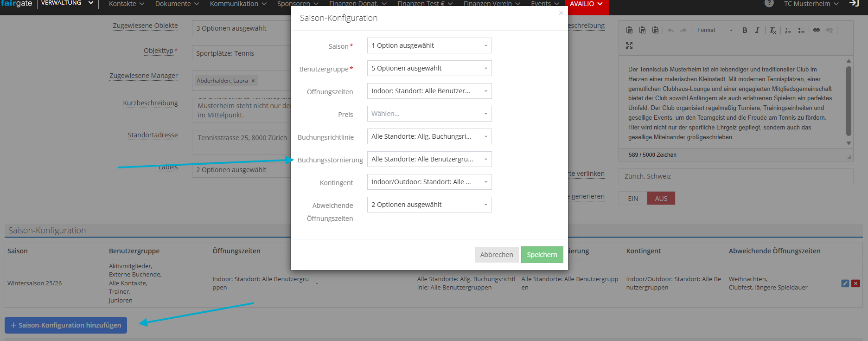The width and height of the screenshot is (868, 341).
Task: Toggle italic formatting in the editor
Action: click(757, 30)
